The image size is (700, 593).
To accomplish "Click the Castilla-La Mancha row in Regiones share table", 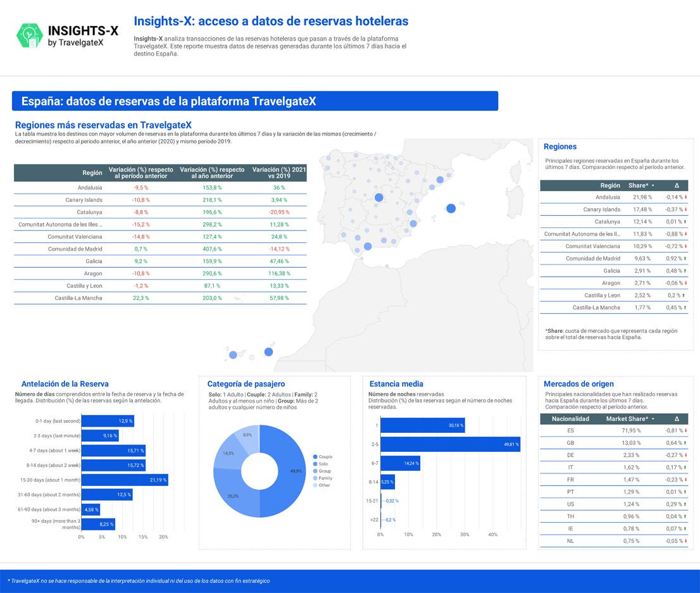I will coord(596,308).
